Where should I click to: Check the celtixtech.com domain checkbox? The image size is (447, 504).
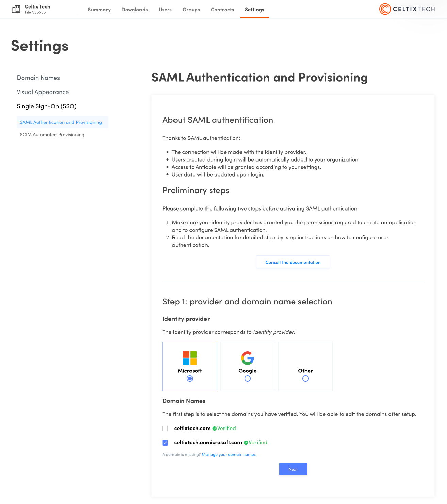[x=165, y=429]
